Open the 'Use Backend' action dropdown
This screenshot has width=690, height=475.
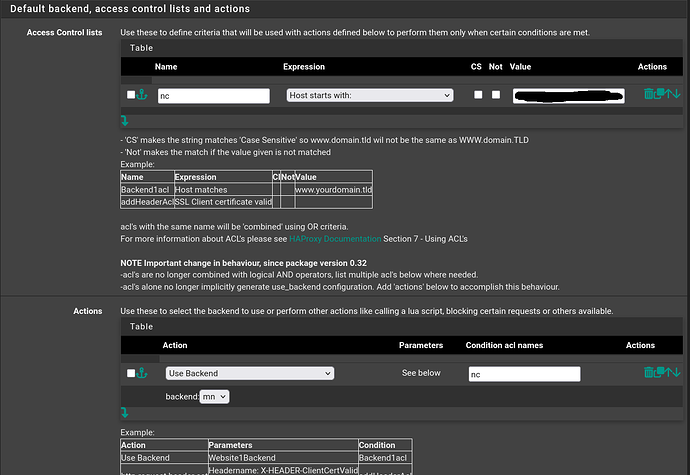[249, 373]
